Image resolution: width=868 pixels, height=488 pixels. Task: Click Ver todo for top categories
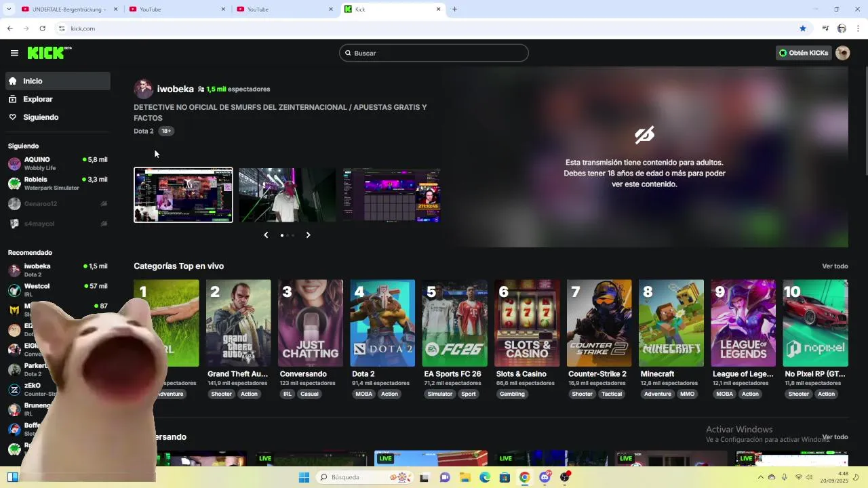pos(835,266)
